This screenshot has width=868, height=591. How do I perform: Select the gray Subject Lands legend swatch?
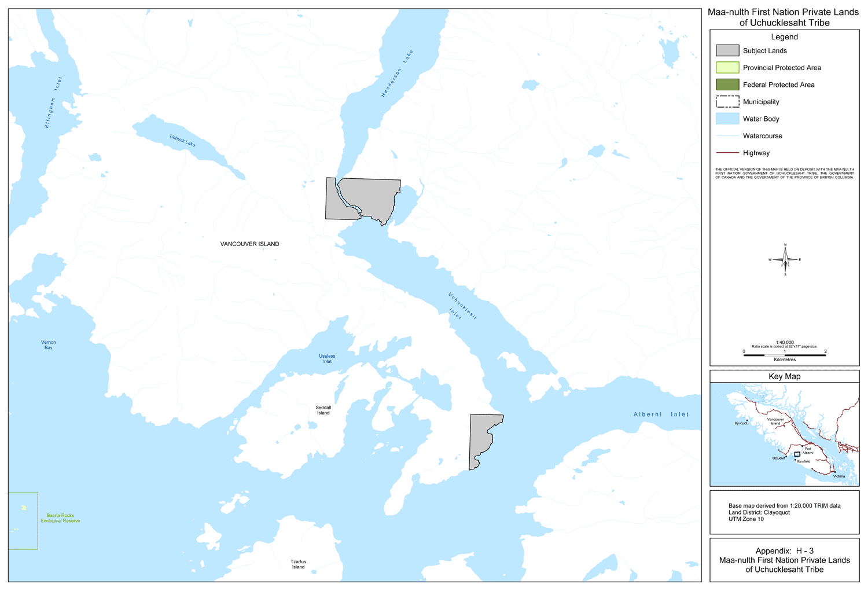[727, 51]
